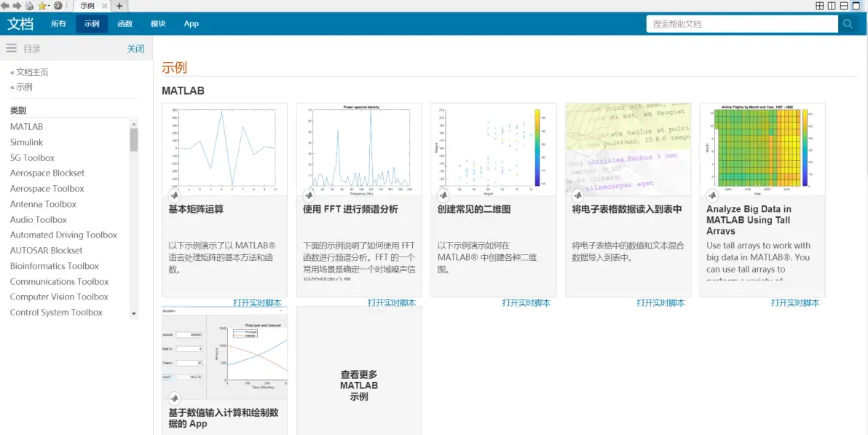Click the category list scrollbar thumb
868x435 pixels.
coord(134,140)
